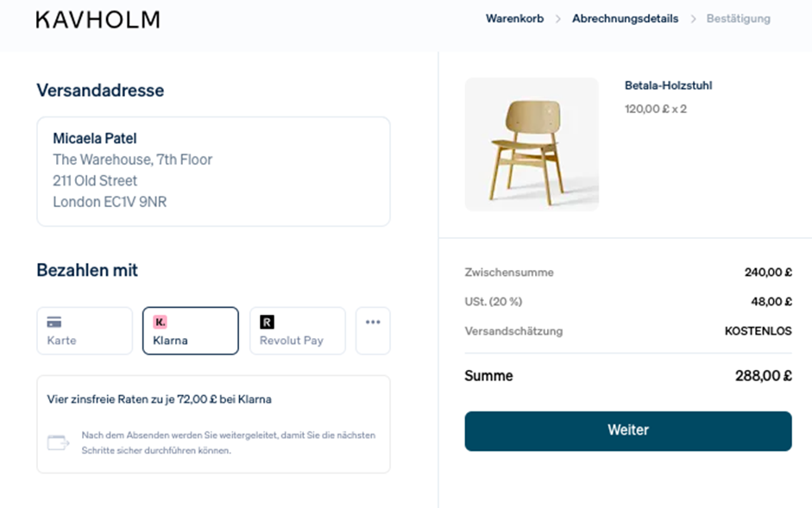Screen dimensions: 812x508
Task: Click the Micaela Patel address card
Action: [213, 172]
